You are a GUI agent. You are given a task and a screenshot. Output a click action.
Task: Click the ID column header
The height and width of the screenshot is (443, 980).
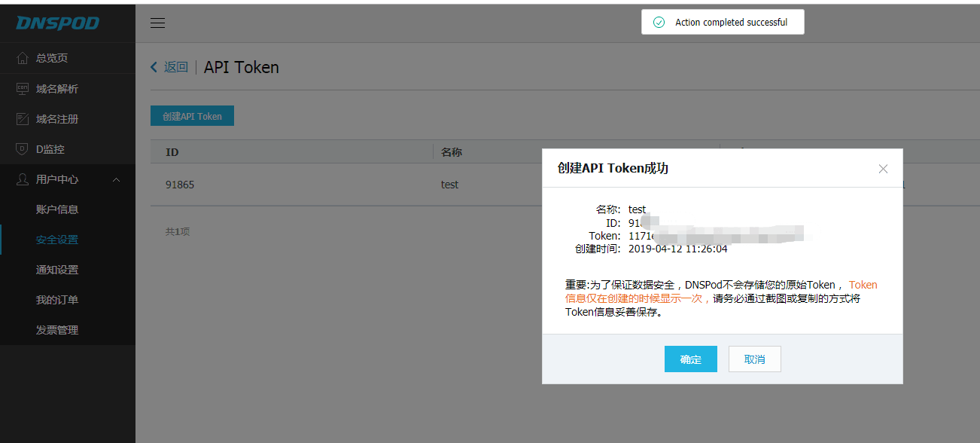tap(172, 152)
